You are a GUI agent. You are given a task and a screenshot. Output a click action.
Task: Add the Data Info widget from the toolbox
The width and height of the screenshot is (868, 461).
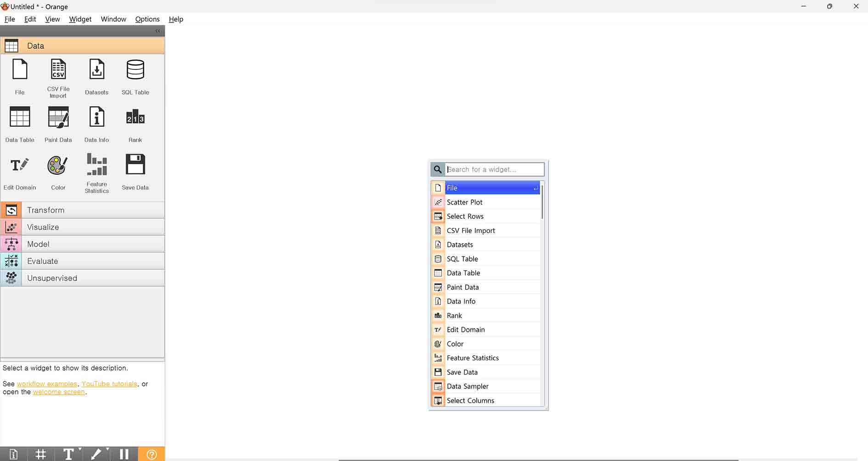96,124
